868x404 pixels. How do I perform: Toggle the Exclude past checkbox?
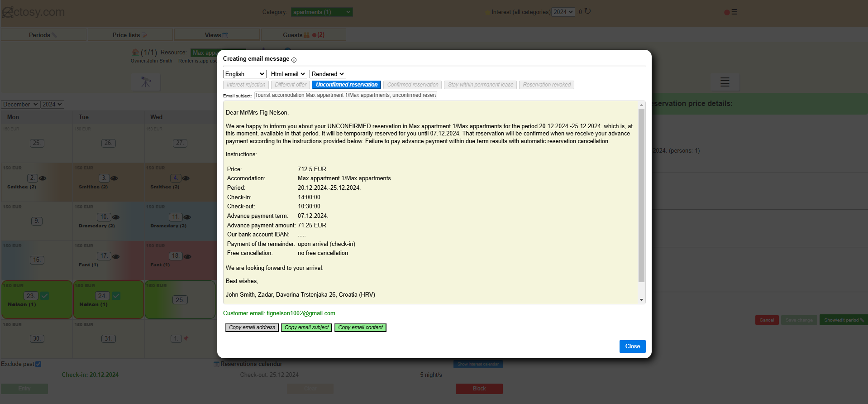(x=38, y=364)
